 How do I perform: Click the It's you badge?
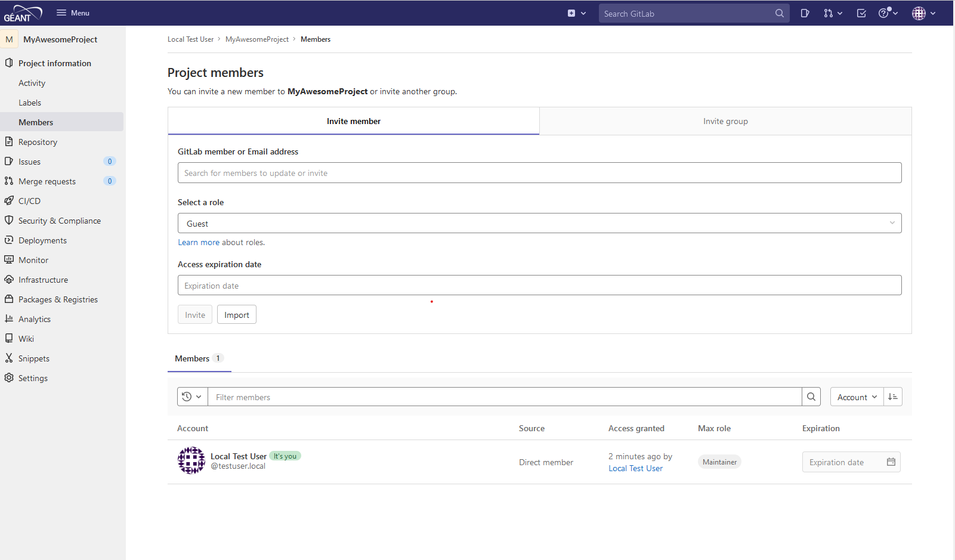285,456
